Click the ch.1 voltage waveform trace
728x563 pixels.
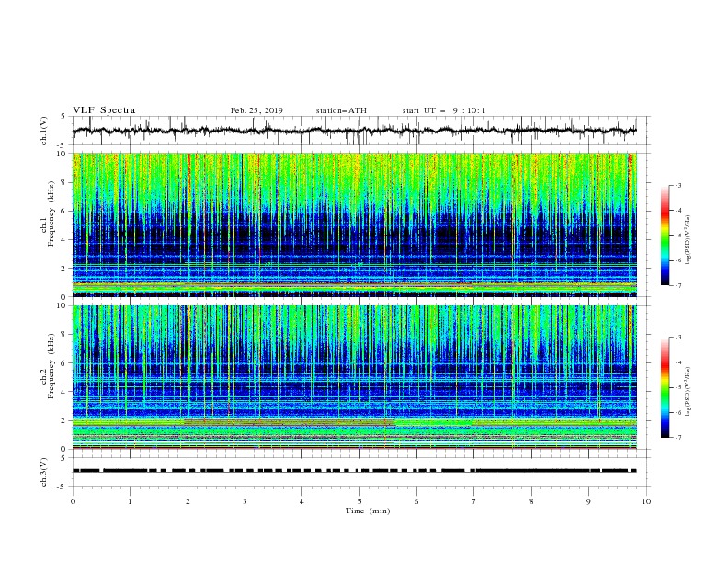(355, 131)
